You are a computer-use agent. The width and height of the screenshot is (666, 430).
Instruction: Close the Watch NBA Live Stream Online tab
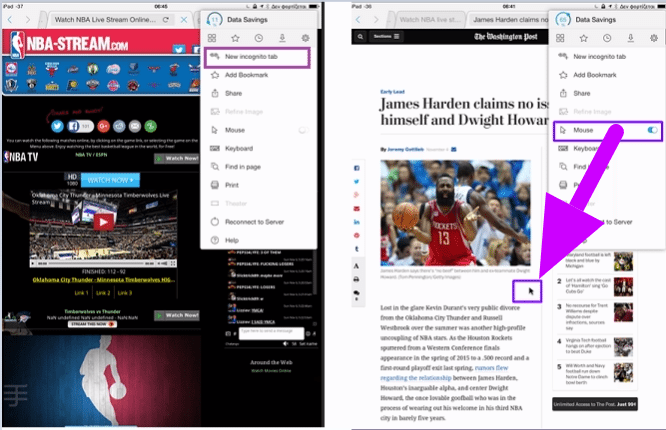pos(183,20)
